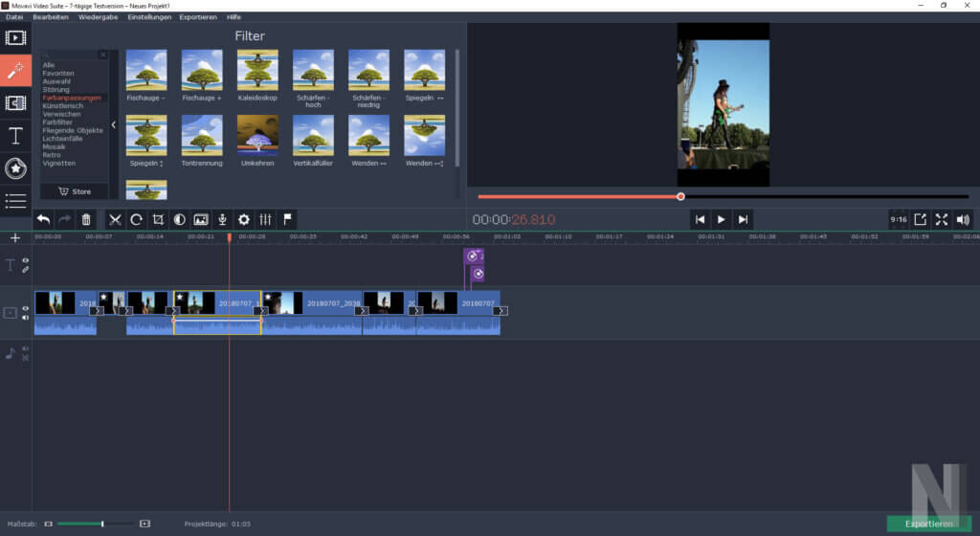
Task: Click the microphone record audio icon
Action: tap(222, 219)
